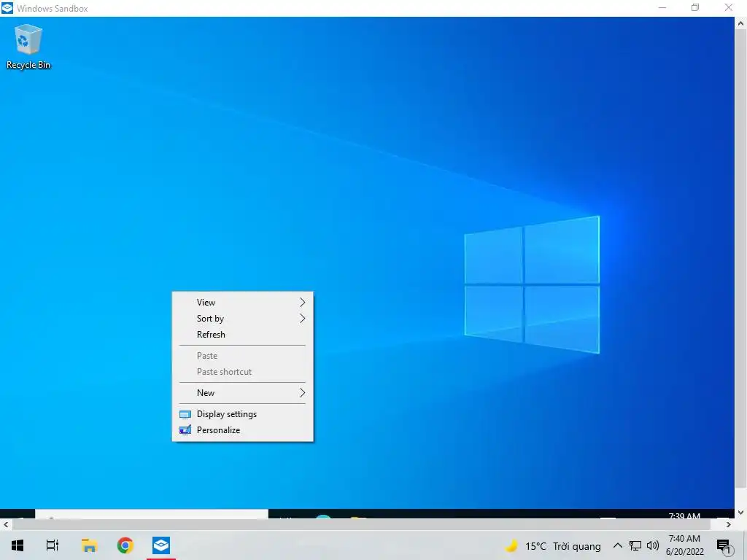The image size is (747, 560).
Task: Open Task View on the taskbar
Action: click(53, 545)
